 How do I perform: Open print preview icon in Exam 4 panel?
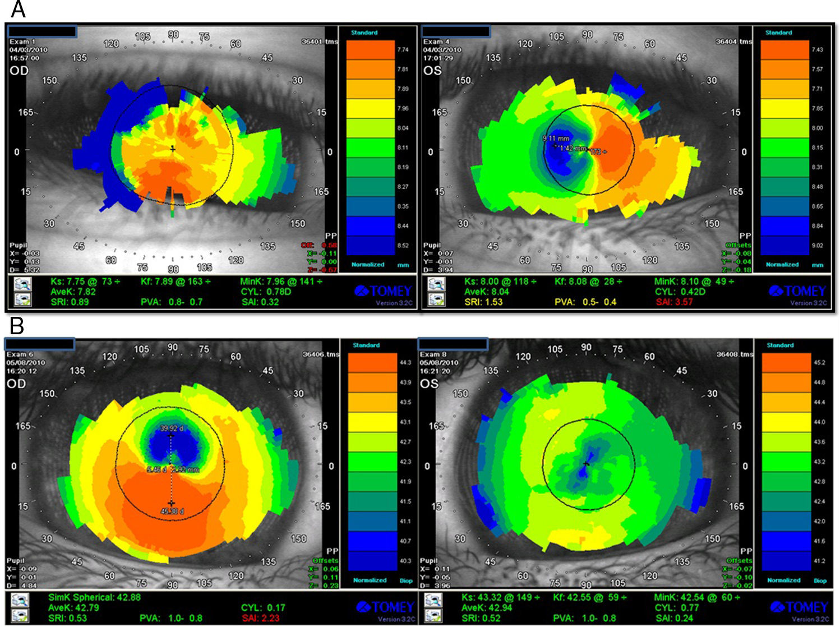point(436,284)
